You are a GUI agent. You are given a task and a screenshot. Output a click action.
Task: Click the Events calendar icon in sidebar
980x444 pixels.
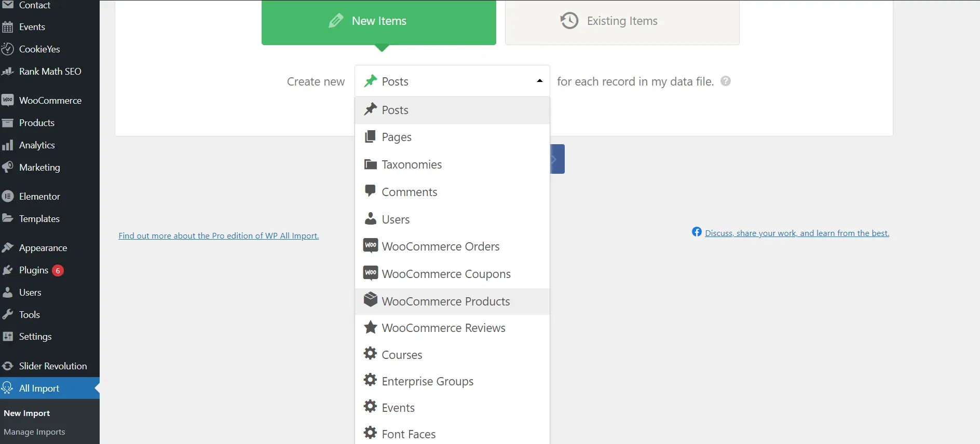[7, 27]
